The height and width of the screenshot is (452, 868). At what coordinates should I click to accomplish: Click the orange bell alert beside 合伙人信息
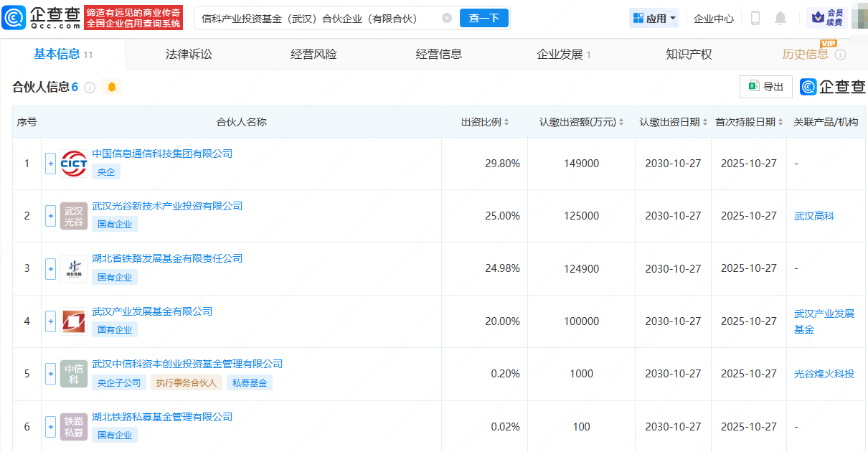pyautogui.click(x=111, y=88)
